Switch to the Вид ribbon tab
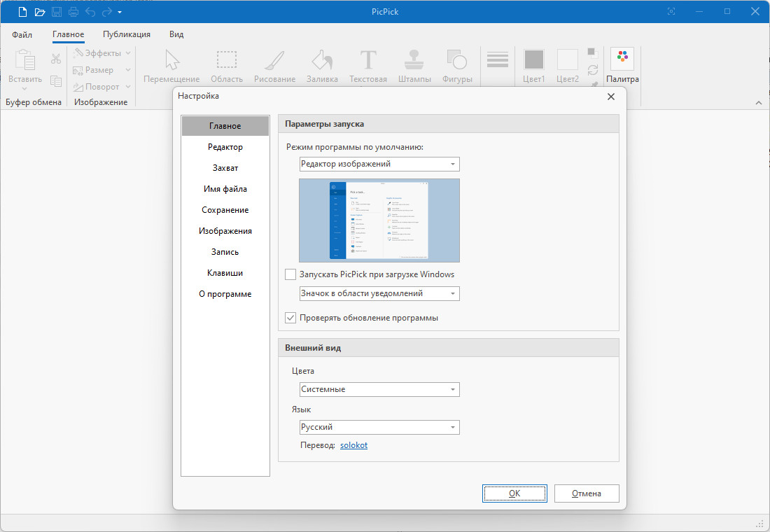770x532 pixels. [x=176, y=34]
